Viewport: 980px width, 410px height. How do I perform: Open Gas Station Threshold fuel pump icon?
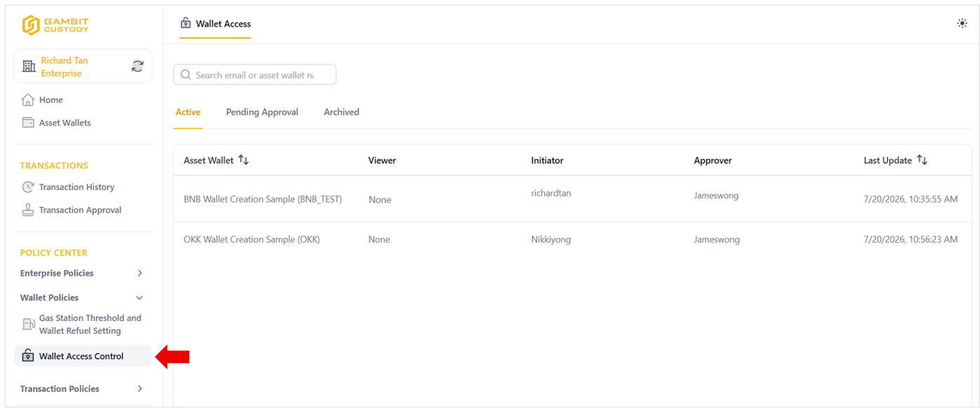(x=28, y=324)
